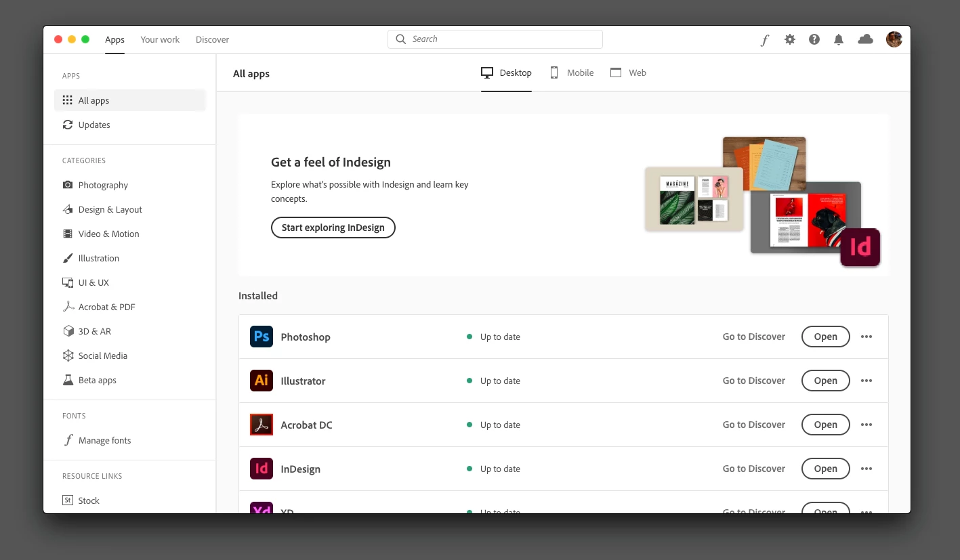Choose Social Media category
The width and height of the screenshot is (960, 560).
tap(130, 356)
